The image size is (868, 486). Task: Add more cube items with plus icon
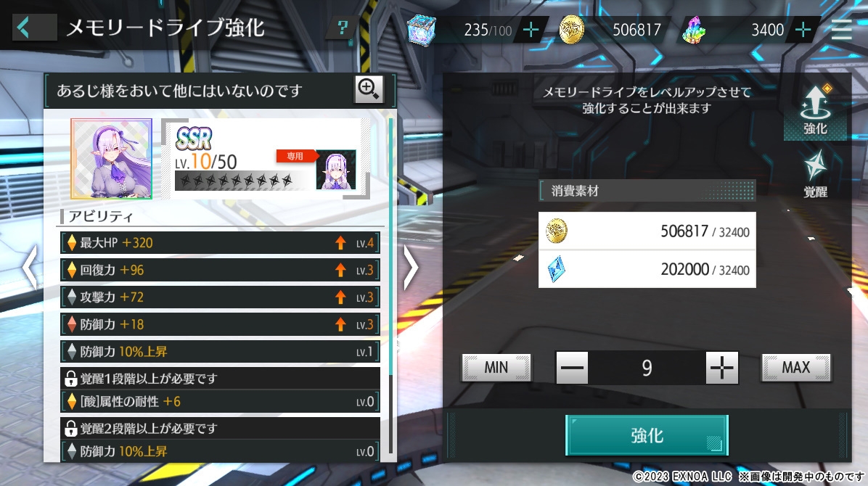point(531,29)
